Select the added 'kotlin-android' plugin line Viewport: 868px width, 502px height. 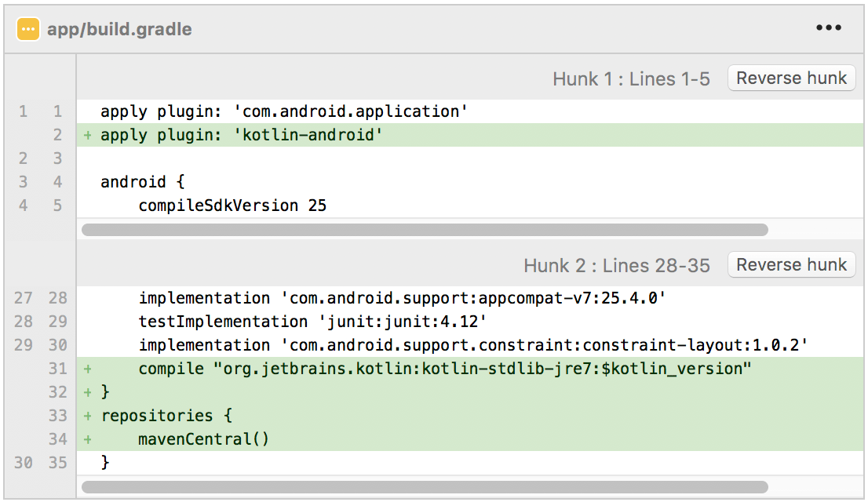[x=242, y=135]
